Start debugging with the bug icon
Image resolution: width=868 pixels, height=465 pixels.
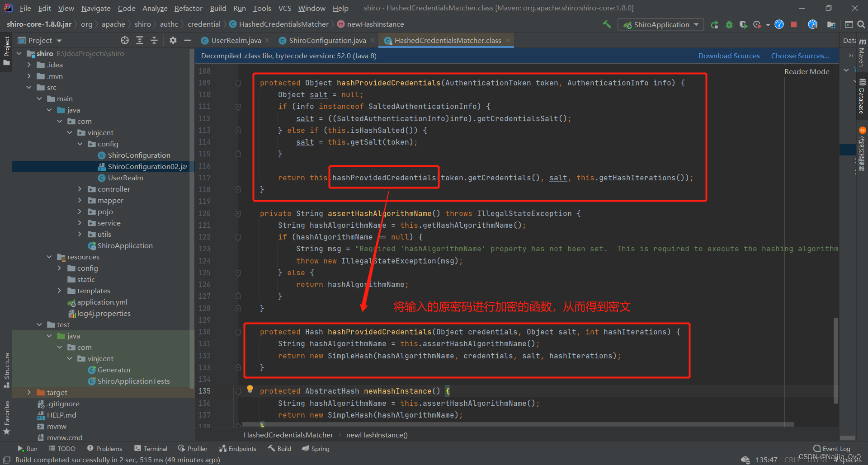(x=729, y=24)
